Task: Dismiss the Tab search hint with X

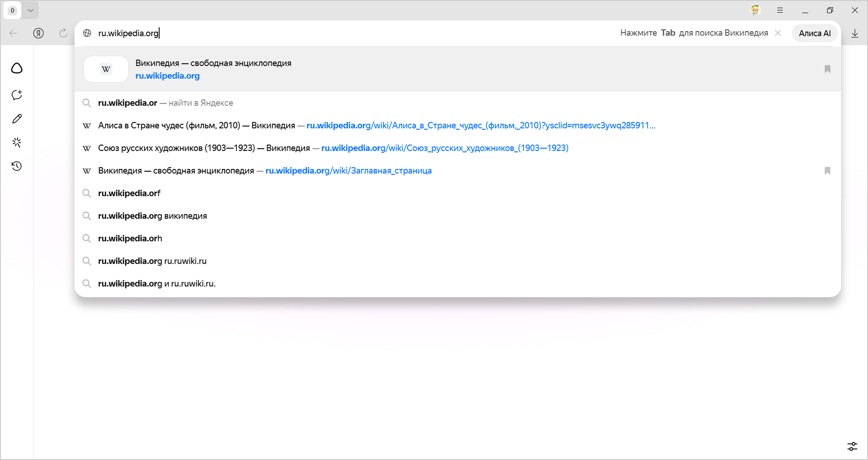Action: pyautogui.click(x=778, y=33)
